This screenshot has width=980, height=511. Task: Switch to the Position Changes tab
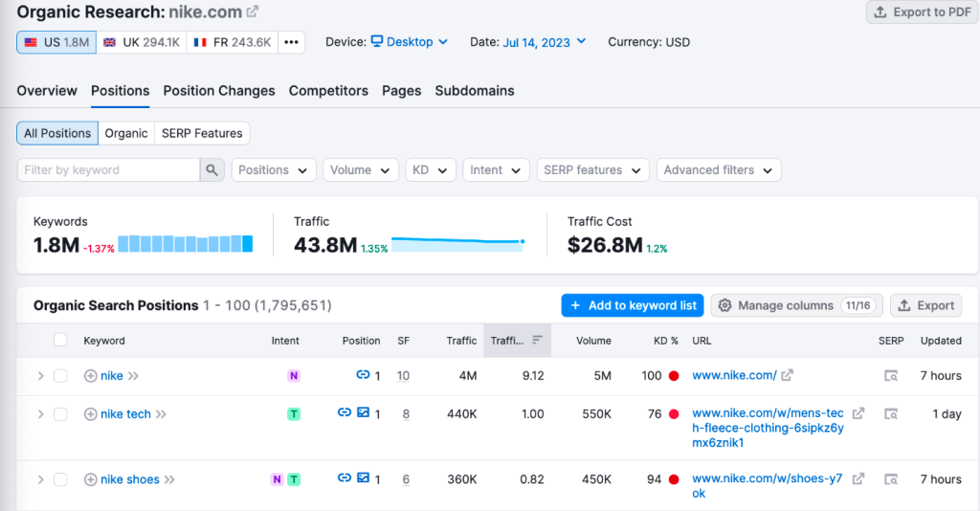[219, 91]
